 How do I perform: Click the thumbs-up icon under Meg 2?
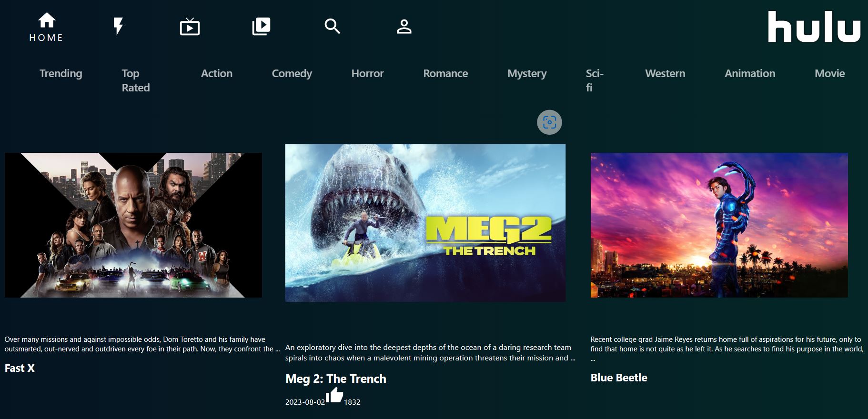pos(334,395)
